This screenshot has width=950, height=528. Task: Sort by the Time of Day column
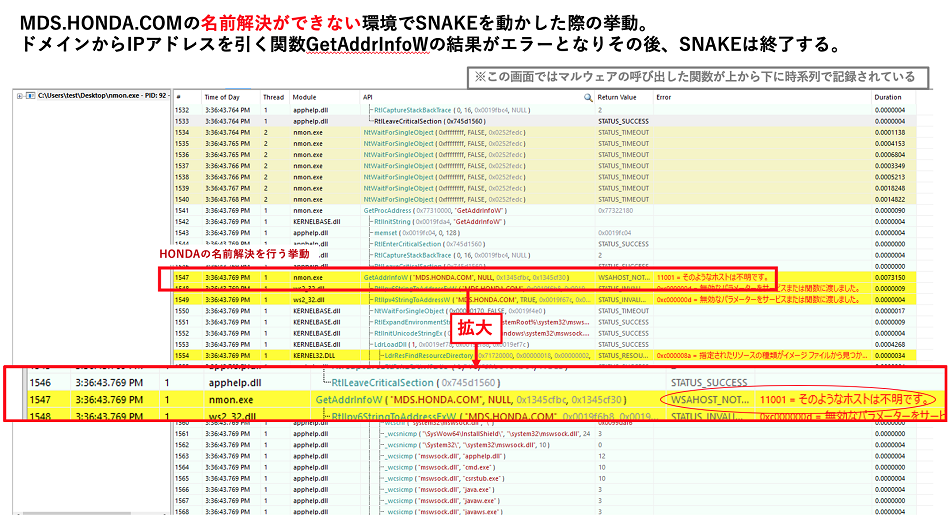coord(222,98)
